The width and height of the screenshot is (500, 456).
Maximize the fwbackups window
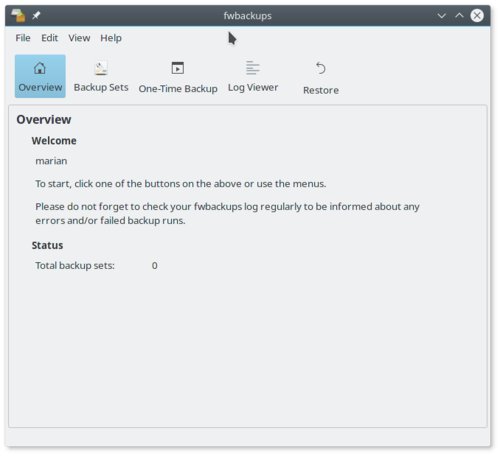click(459, 15)
